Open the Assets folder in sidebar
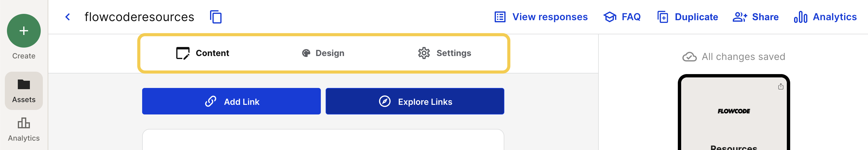The width and height of the screenshot is (868, 150). pyautogui.click(x=24, y=90)
